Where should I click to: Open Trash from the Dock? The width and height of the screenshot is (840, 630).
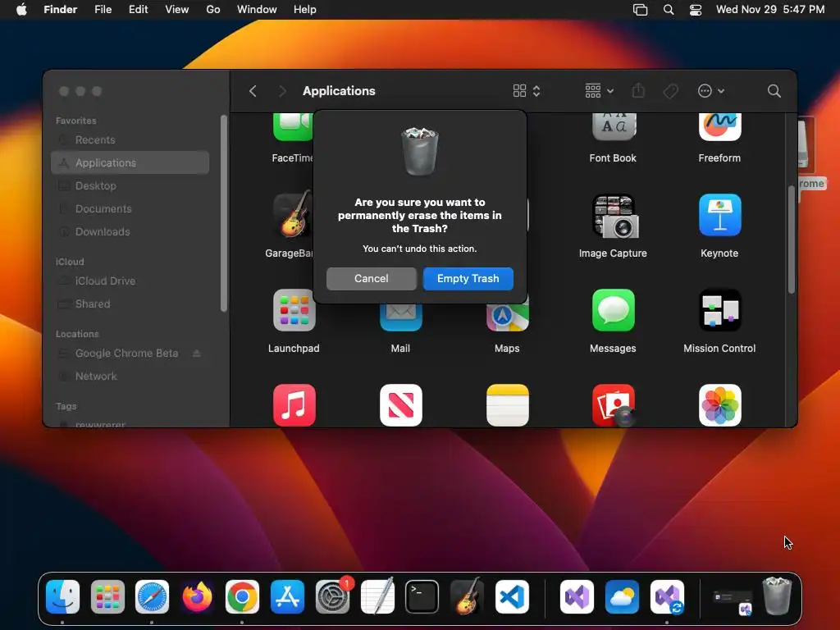pyautogui.click(x=777, y=596)
